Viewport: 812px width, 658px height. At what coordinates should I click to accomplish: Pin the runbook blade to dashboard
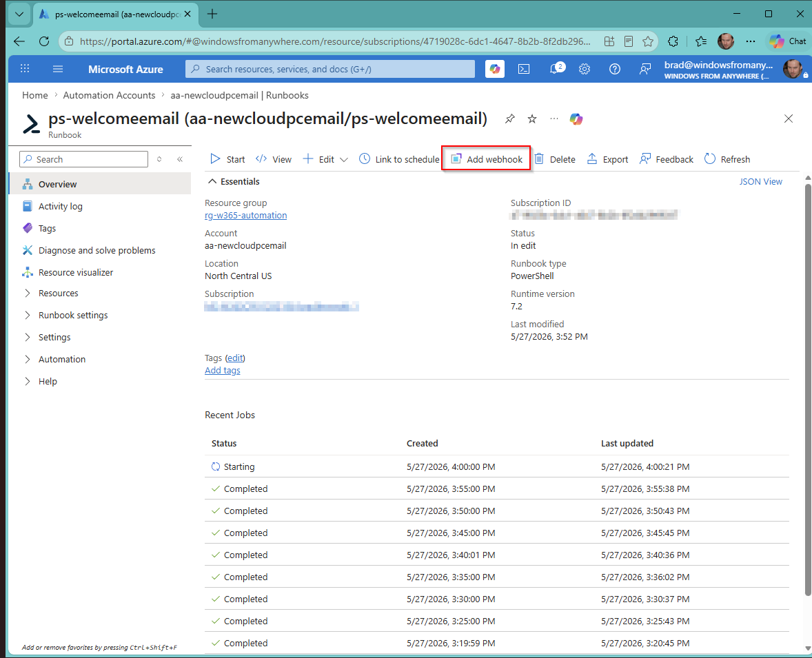[x=510, y=119]
